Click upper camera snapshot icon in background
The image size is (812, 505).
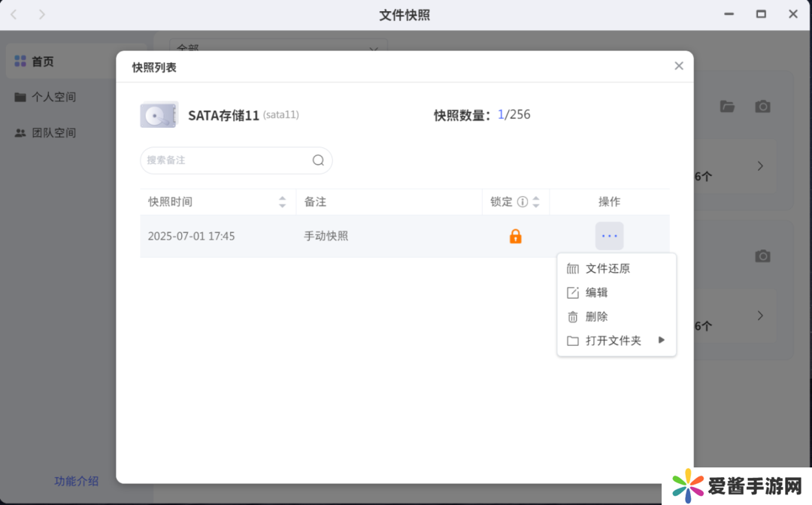pyautogui.click(x=762, y=107)
